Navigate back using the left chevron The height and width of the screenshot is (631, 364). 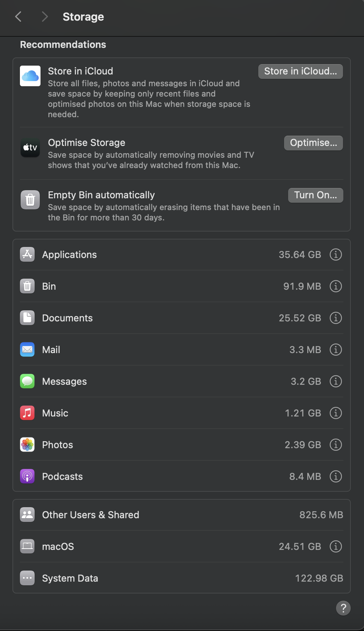coord(18,17)
